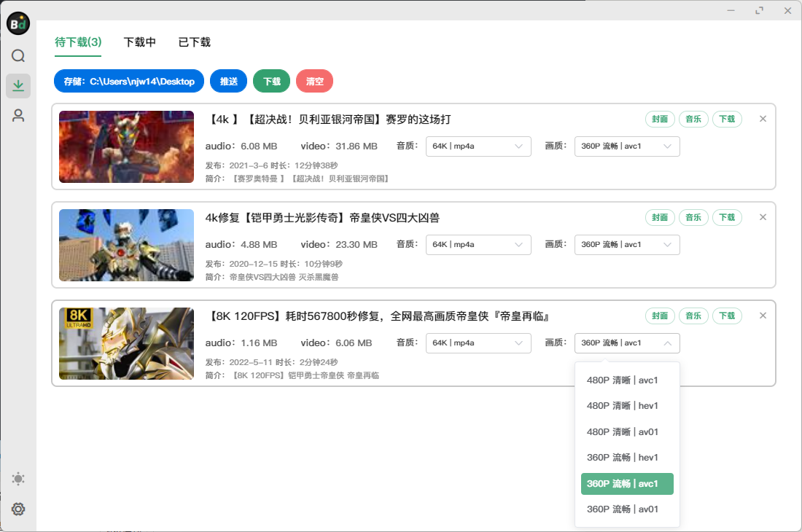Viewport: 802px width, 532px height.
Task: Click text video: 31.86 MB
Action: [x=339, y=146]
